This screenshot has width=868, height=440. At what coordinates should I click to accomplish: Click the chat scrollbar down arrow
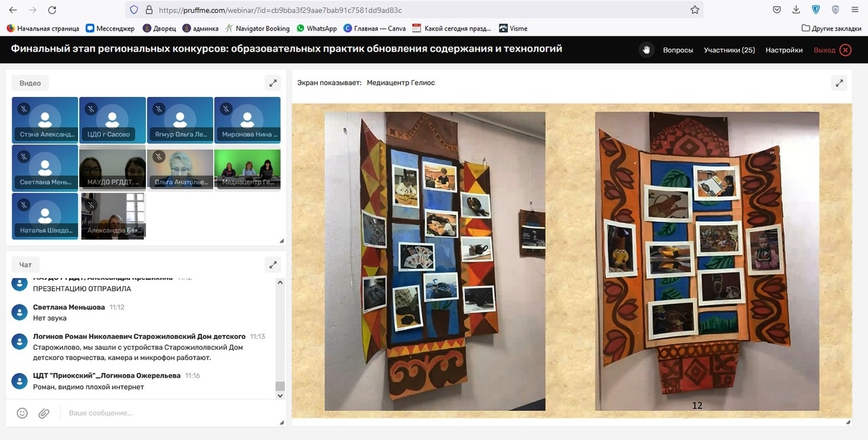280,396
